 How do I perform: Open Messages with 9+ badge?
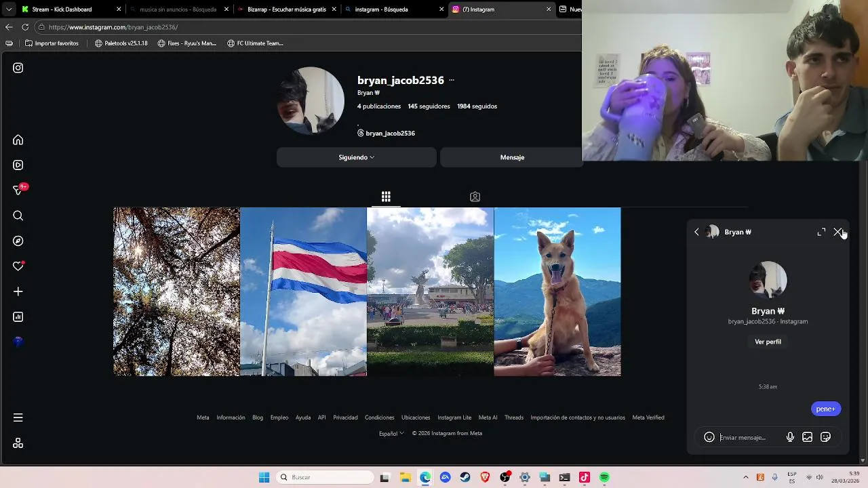[x=19, y=190]
